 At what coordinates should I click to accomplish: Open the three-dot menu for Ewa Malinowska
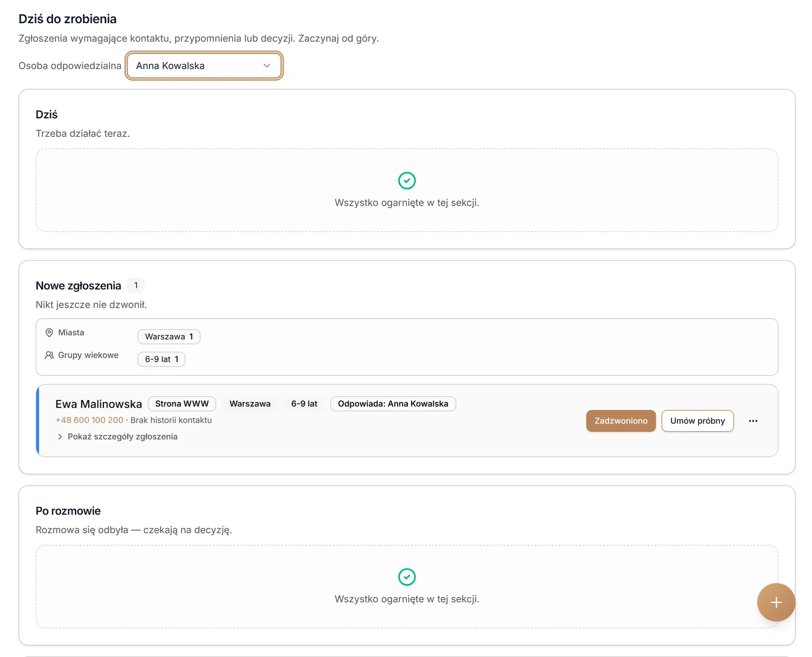click(753, 421)
